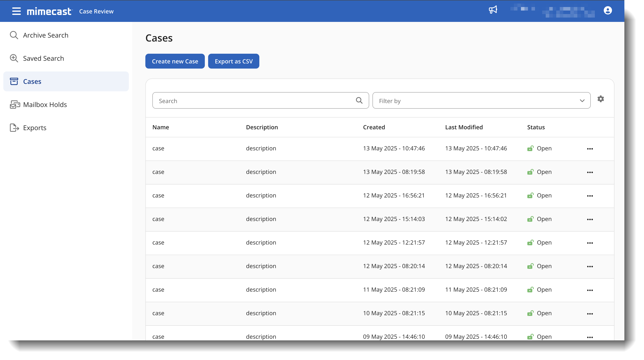This screenshot has width=644, height=360.
Task: Click the Create new Case button
Action: tap(175, 61)
